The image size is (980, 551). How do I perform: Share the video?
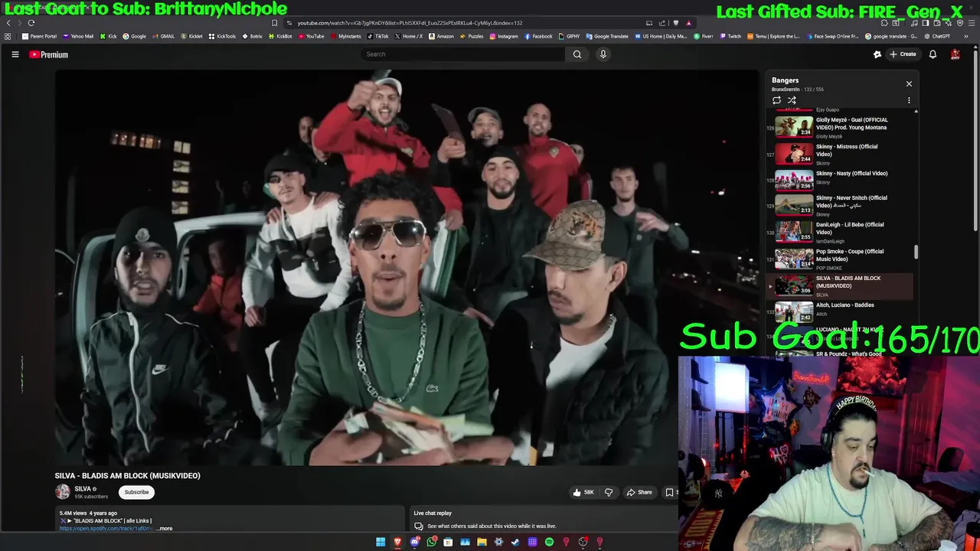(639, 492)
